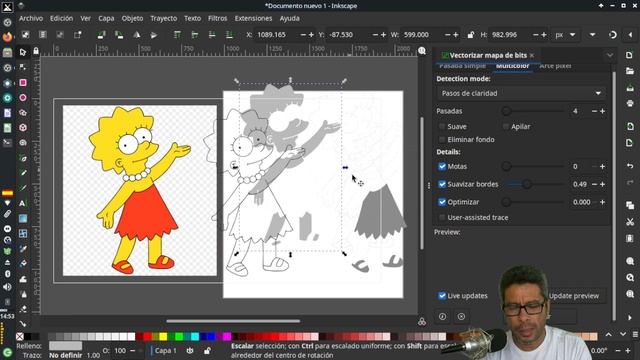Enable the Apilar checkbox

tap(506, 127)
